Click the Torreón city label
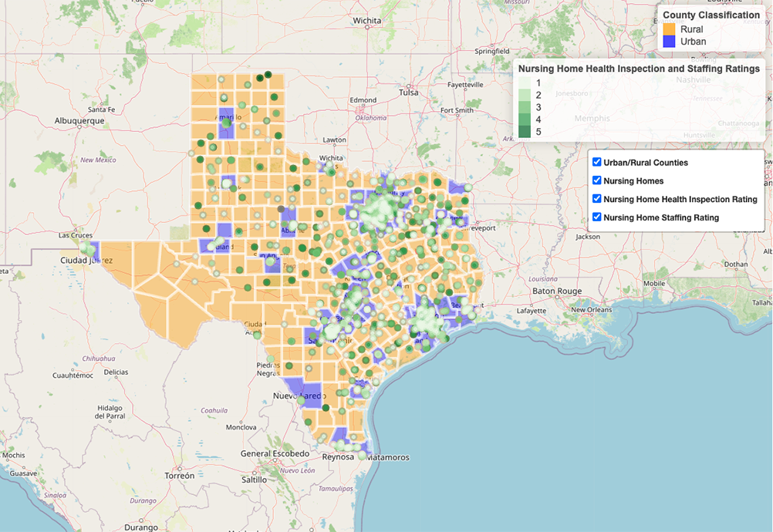The image size is (773, 532). (180, 476)
